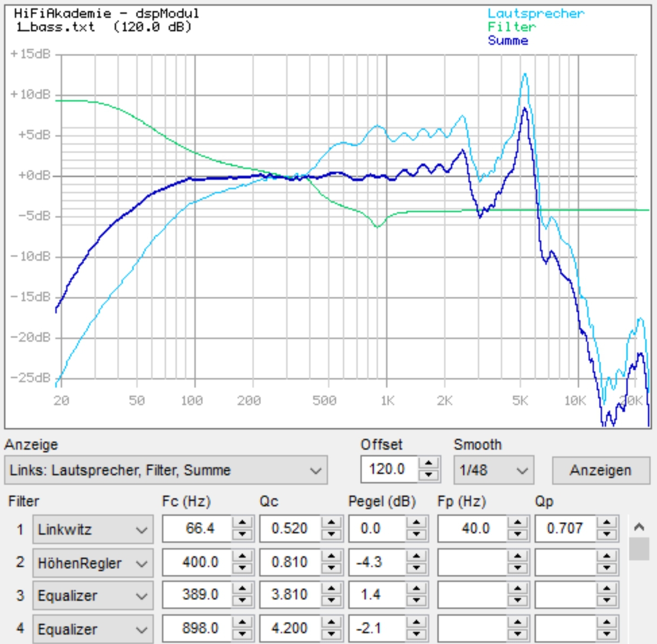The image size is (657, 644).
Task: Open filter 1 Linkwitz type dropdown
Action: tap(92, 530)
